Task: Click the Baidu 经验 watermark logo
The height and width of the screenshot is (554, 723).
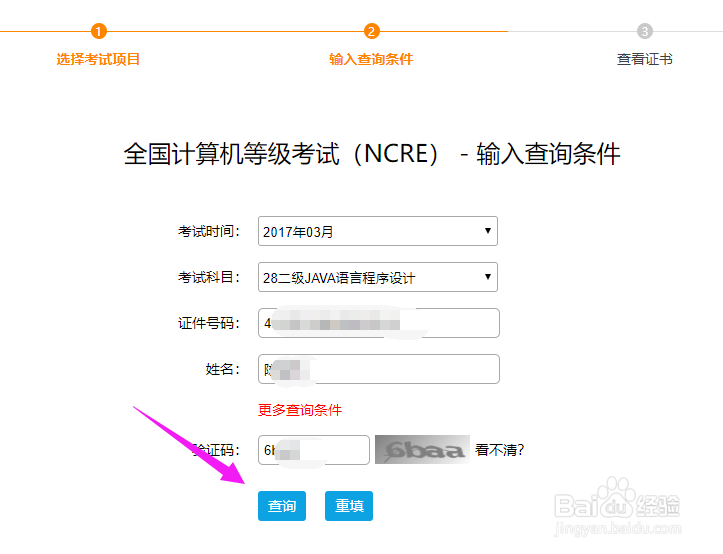Action: 617,507
